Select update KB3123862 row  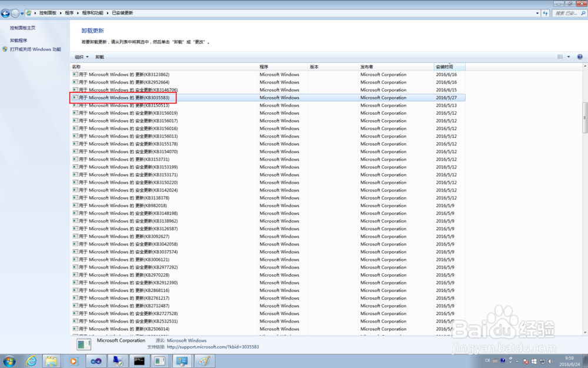coord(268,74)
